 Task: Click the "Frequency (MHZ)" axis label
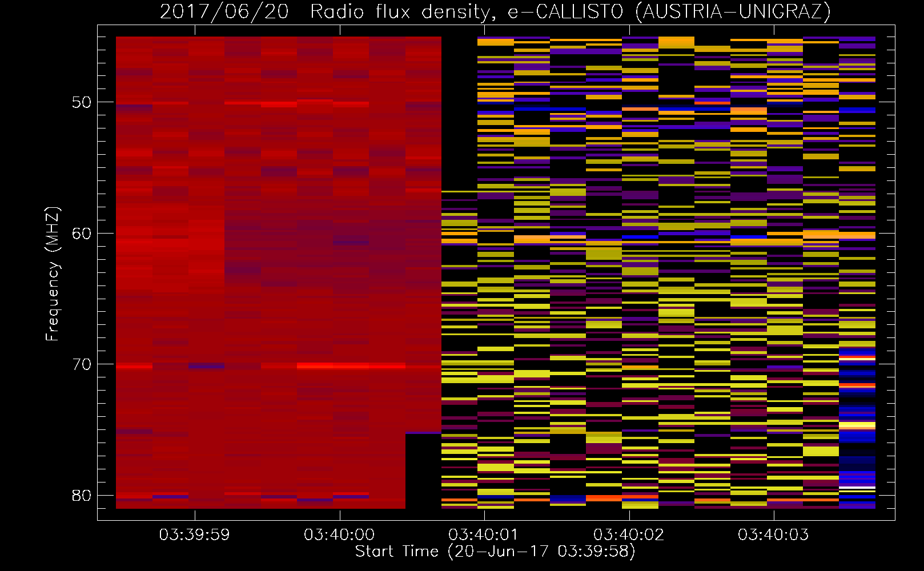(52, 274)
